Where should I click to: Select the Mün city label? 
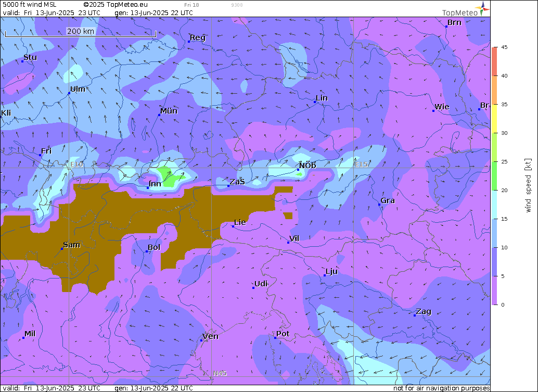tap(169, 111)
